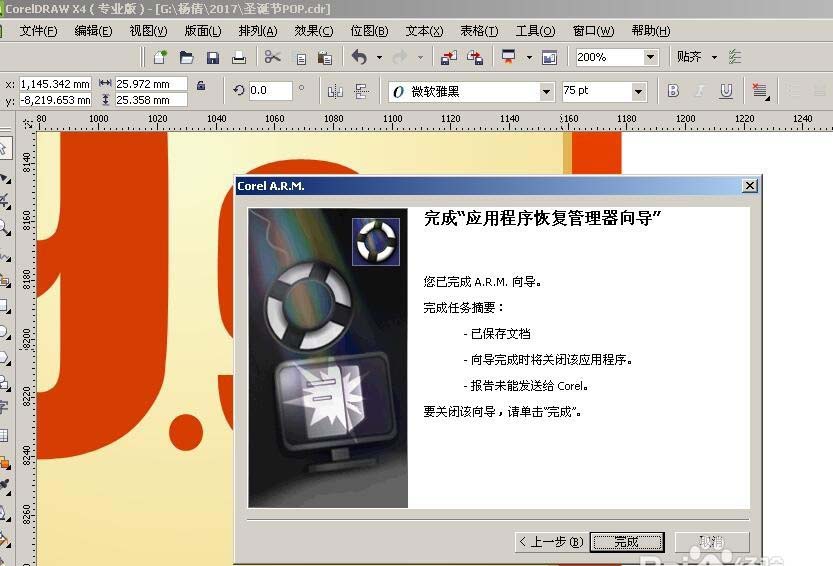Screen dimensions: 833x566
Task: Select the Rectangle tool in toolbox
Action: [x=5, y=306]
